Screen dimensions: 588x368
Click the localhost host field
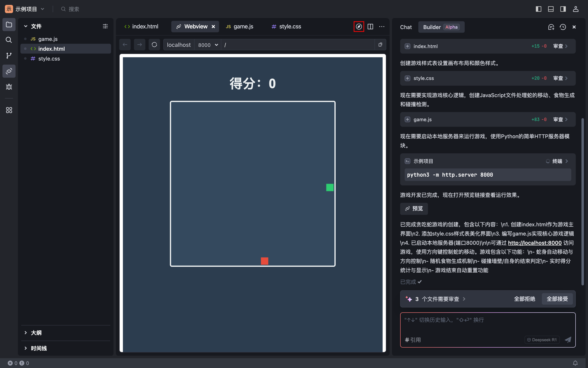coord(179,45)
